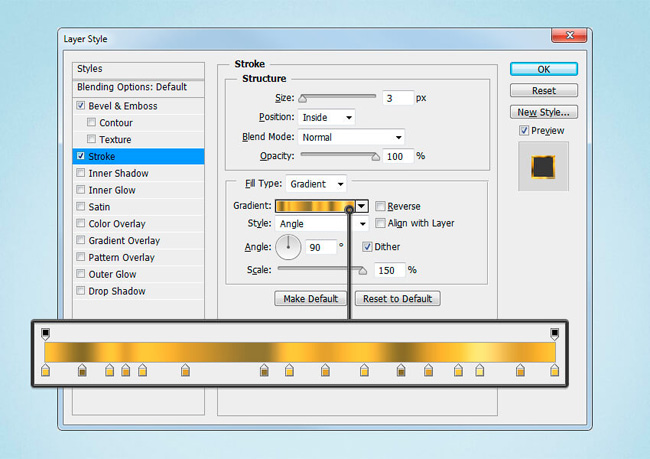
Task: Tick the Satin checkbox
Action: pos(81,206)
